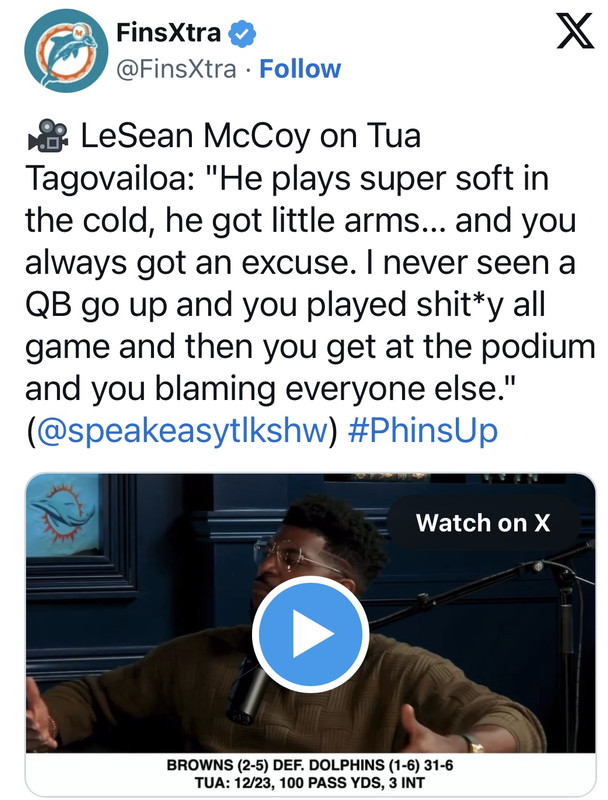This screenshot has height=800, width=608.
Task: Play the video with the blue play button
Action: pyautogui.click(x=310, y=634)
